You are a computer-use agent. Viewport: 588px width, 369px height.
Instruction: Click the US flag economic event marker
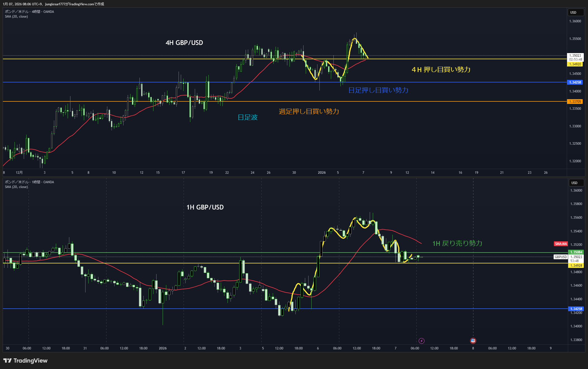click(473, 341)
